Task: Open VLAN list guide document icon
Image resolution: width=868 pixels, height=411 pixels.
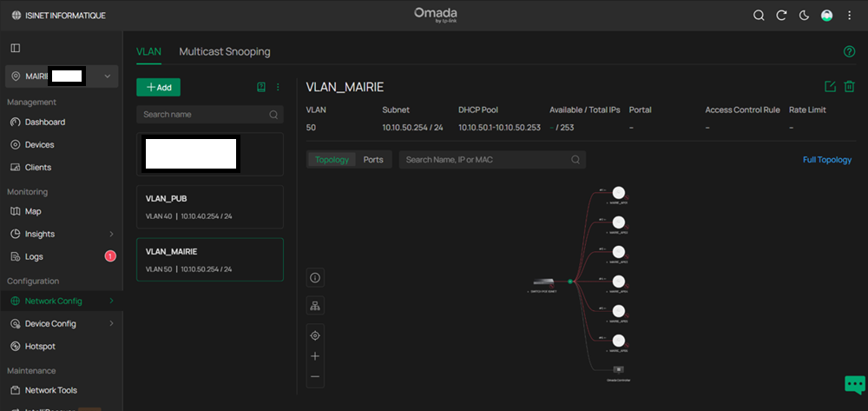Action: point(261,87)
